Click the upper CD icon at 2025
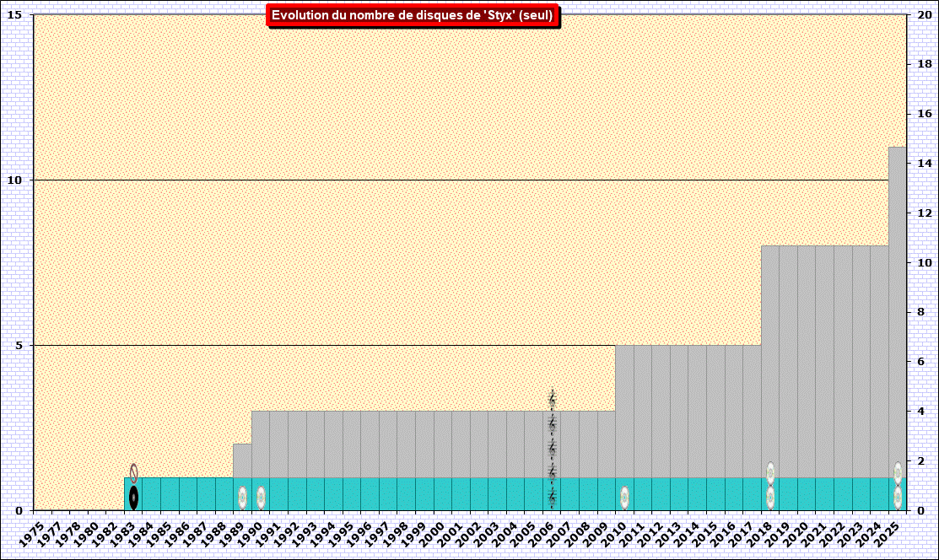The height and width of the screenshot is (560, 939). [898, 473]
